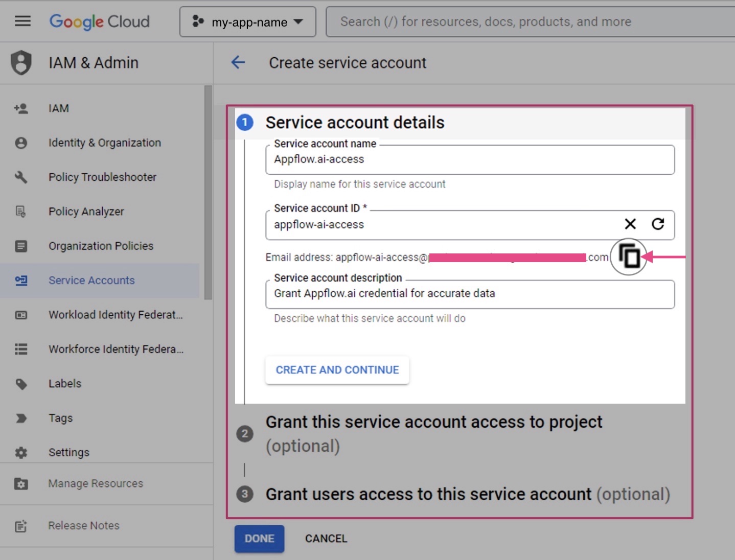735x560 pixels.
Task: Open Organization Policies
Action: click(x=101, y=246)
